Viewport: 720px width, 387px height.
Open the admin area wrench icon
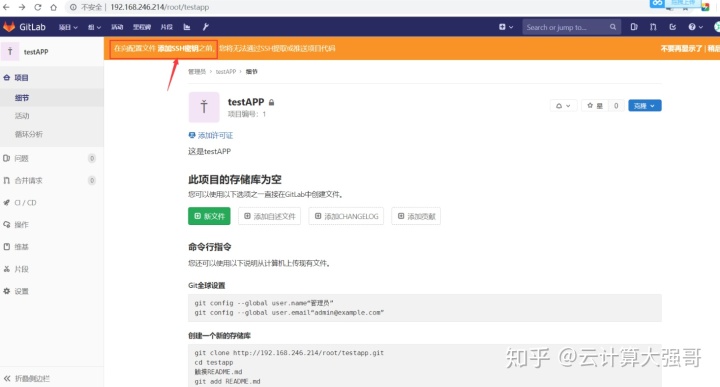pyautogui.click(x=206, y=27)
